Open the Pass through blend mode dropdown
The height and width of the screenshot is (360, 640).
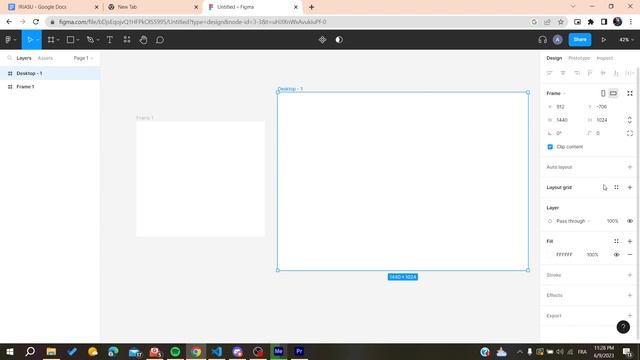click(x=573, y=221)
